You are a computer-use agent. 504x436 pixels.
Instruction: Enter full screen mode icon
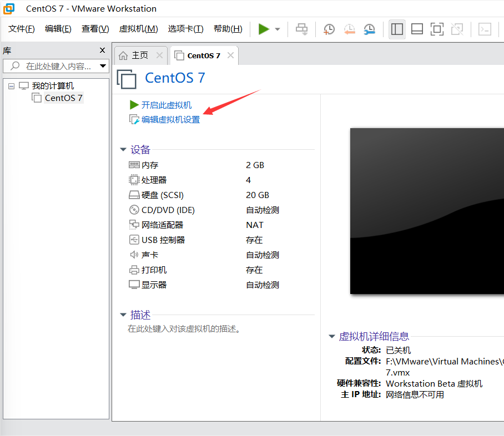[x=437, y=29]
